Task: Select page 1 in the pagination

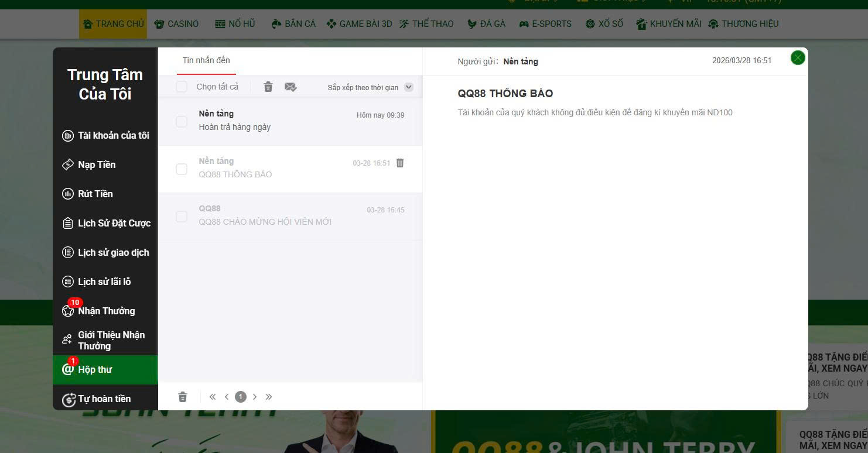Action: point(241,397)
